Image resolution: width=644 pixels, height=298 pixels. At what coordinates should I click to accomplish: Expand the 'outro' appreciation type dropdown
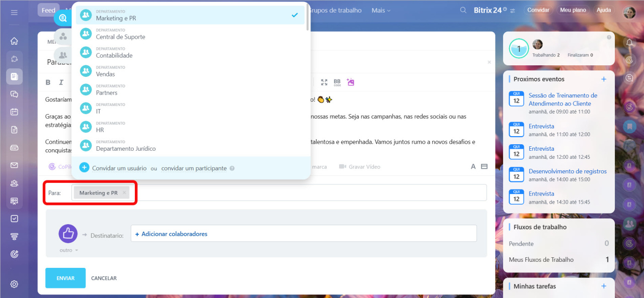(69, 250)
